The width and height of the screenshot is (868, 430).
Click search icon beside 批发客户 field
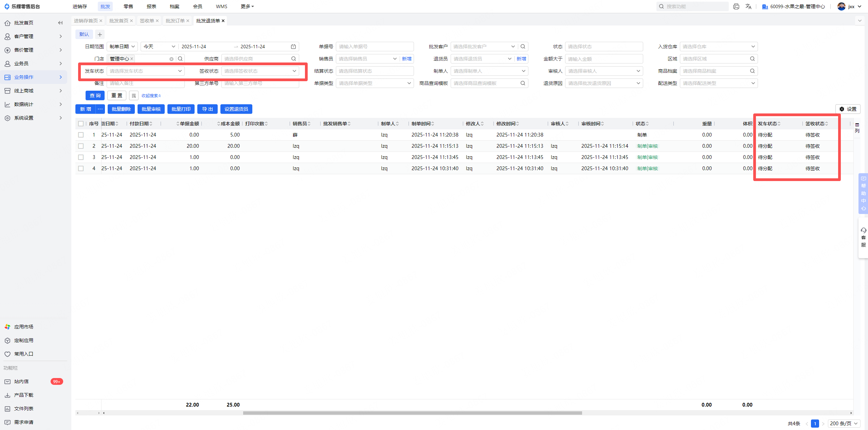[523, 47]
